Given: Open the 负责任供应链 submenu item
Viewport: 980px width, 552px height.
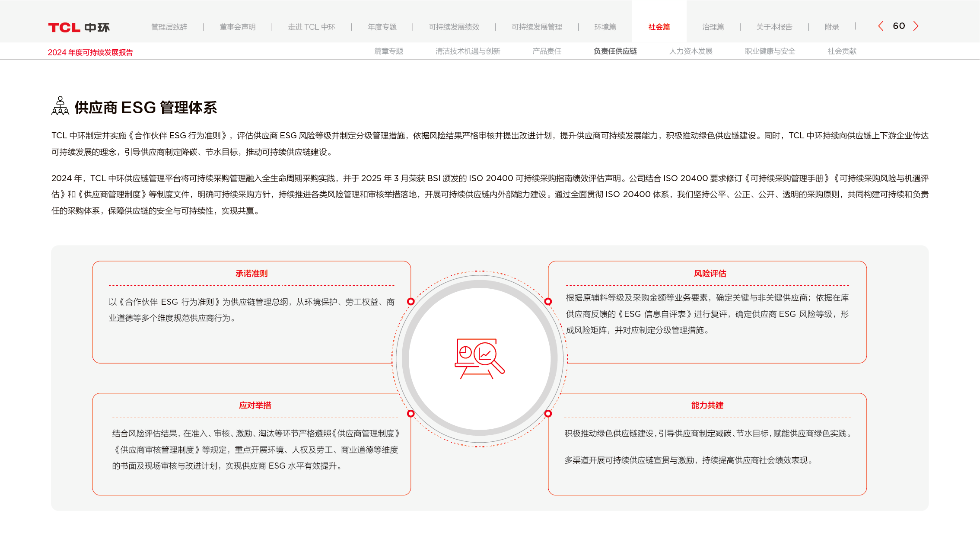Looking at the screenshot, I should pos(615,51).
